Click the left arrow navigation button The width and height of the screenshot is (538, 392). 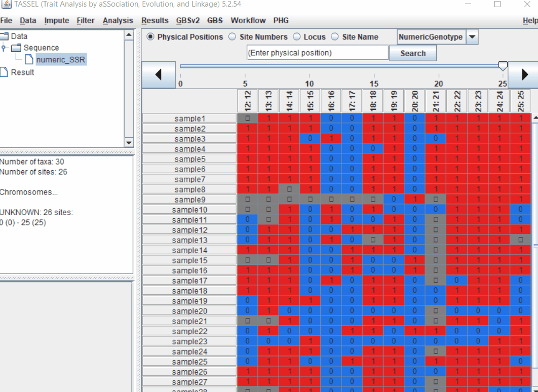point(159,75)
